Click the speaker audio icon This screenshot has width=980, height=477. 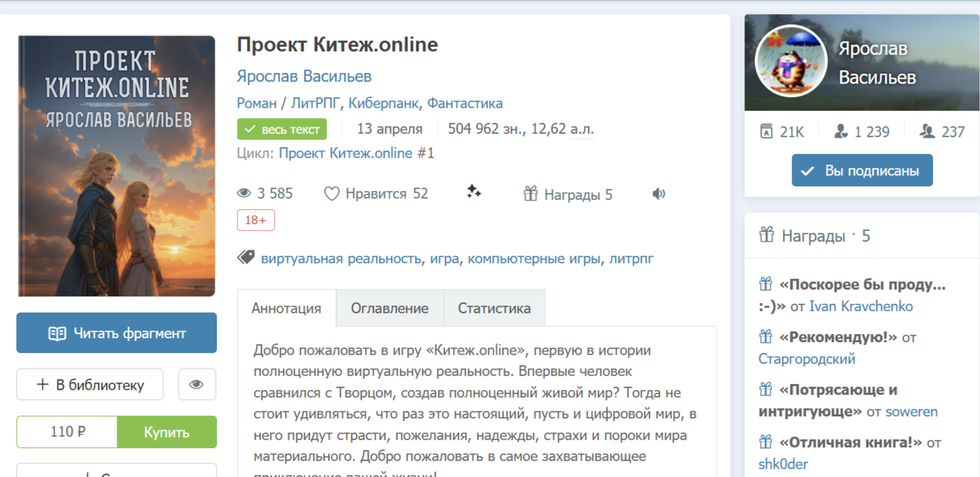pyautogui.click(x=659, y=194)
